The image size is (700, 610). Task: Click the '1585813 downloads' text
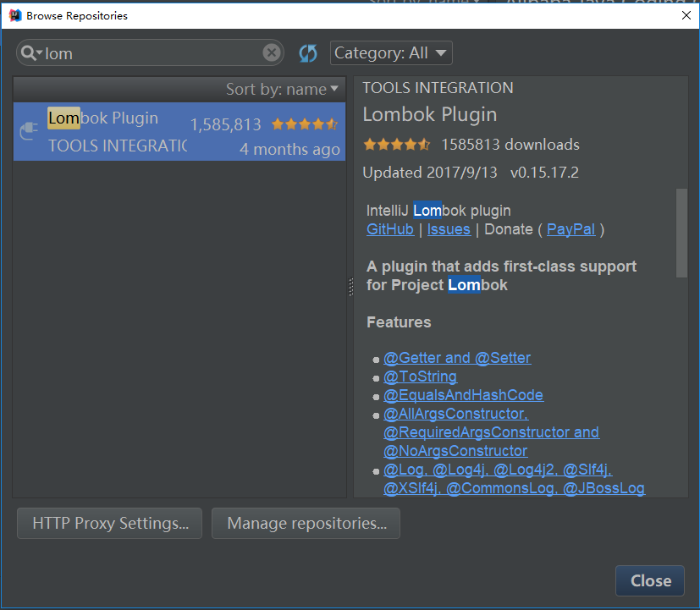[510, 145]
